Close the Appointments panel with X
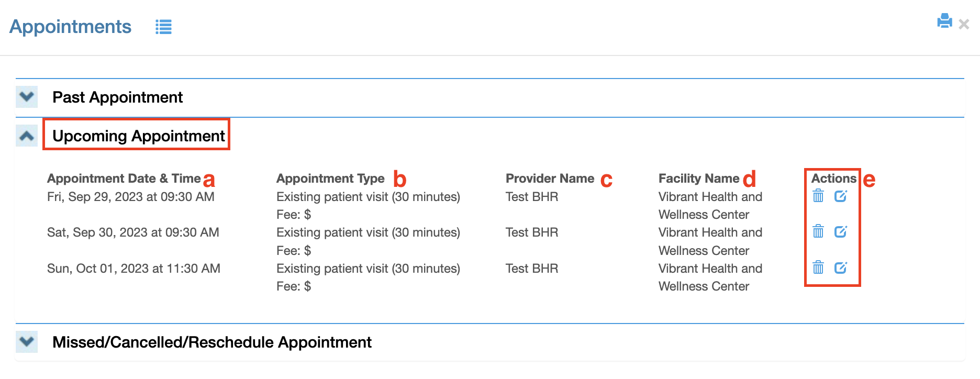Screen dimensions: 980x379 click(x=964, y=24)
